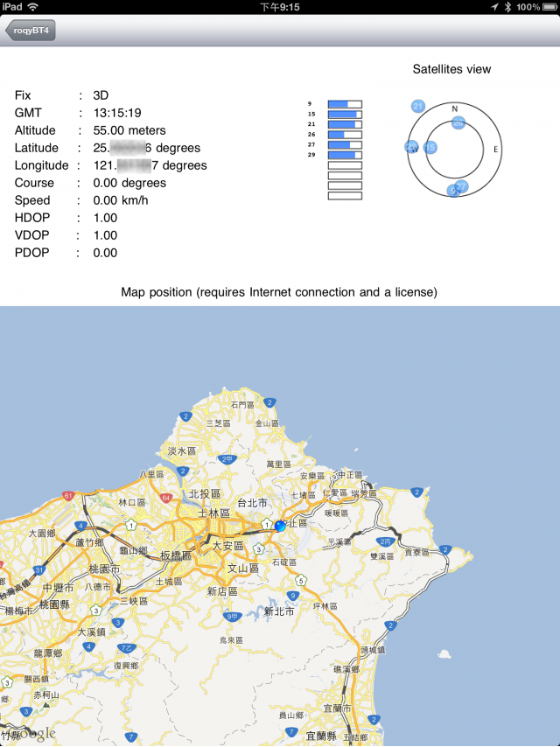The height and width of the screenshot is (747, 560).
Task: Tap the location services arrow icon
Action: 494,7
